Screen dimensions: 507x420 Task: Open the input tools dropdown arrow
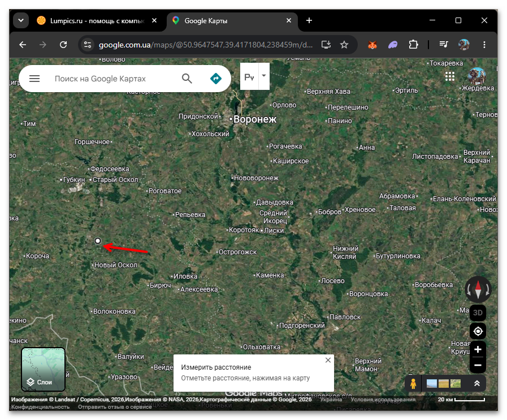pos(264,76)
